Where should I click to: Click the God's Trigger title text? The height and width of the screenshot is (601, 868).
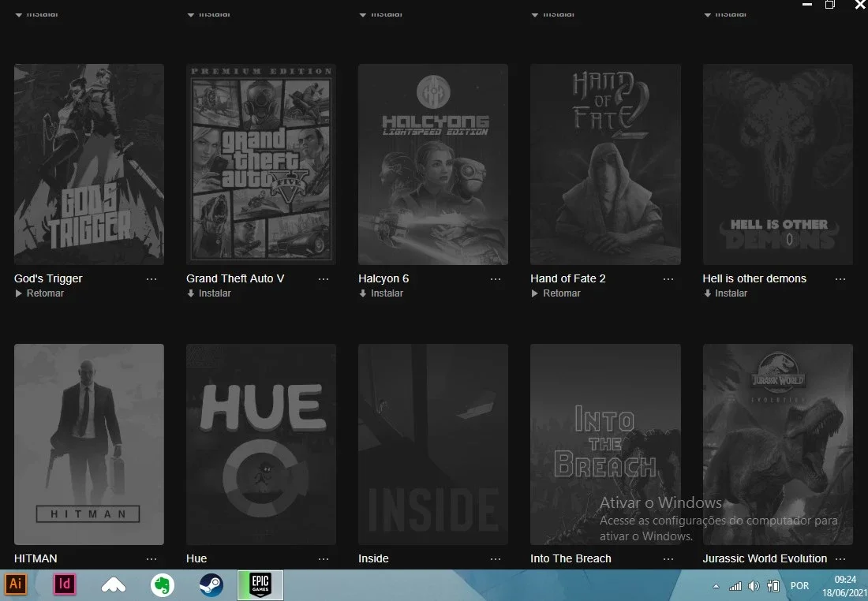pos(48,278)
